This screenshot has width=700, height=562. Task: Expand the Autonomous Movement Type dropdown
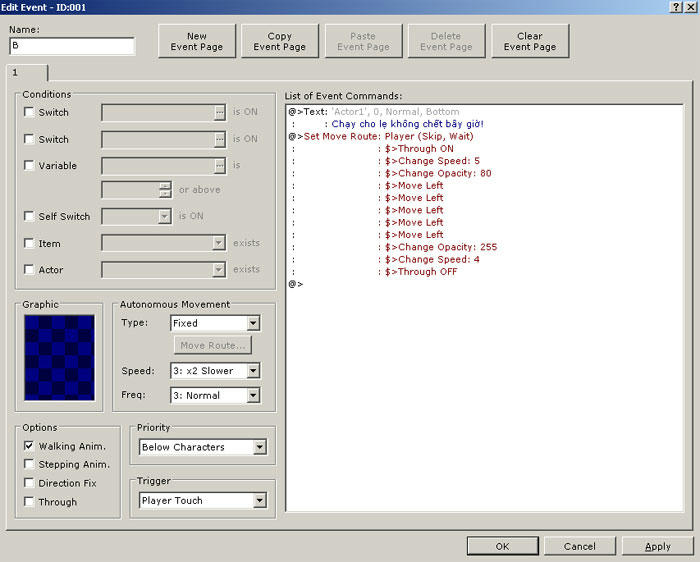(x=253, y=323)
